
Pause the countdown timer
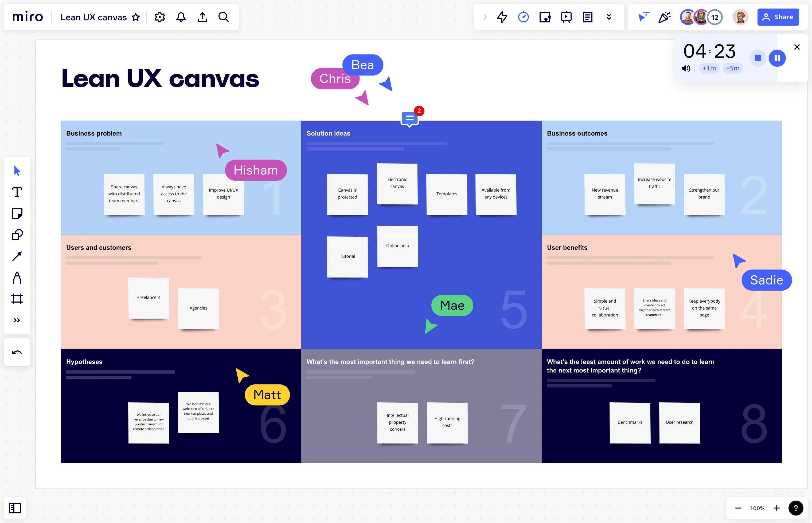(x=778, y=57)
